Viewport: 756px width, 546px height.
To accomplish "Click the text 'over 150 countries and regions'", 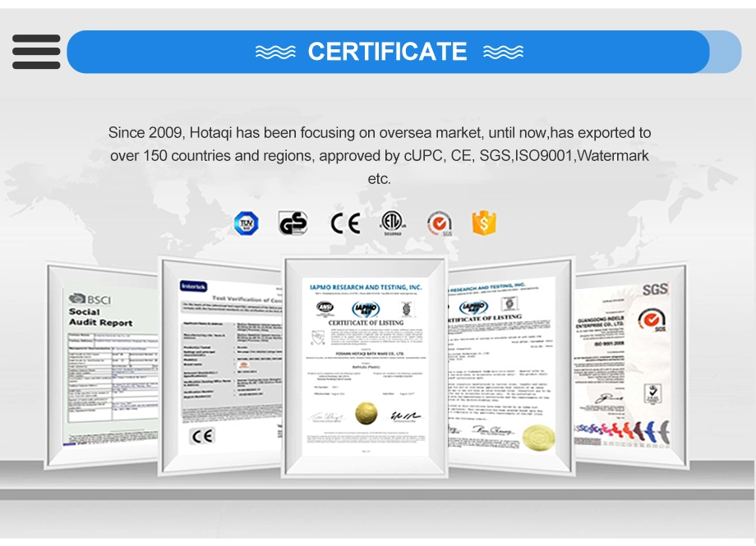I will point(212,156).
